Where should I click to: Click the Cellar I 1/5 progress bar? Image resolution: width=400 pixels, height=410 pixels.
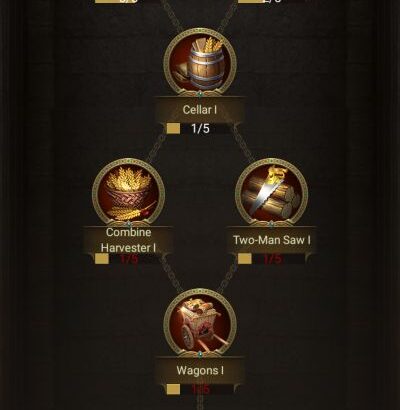click(200, 129)
